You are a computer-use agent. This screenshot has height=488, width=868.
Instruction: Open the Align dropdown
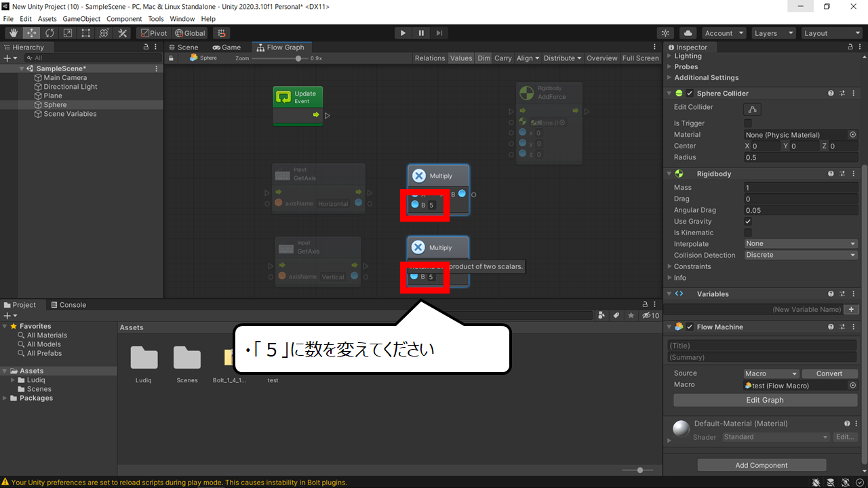(528, 58)
